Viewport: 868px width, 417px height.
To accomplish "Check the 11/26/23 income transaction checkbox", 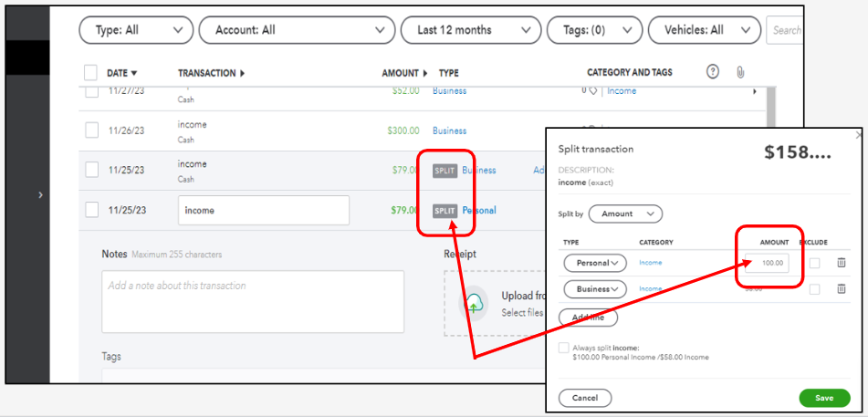I will click(91, 130).
